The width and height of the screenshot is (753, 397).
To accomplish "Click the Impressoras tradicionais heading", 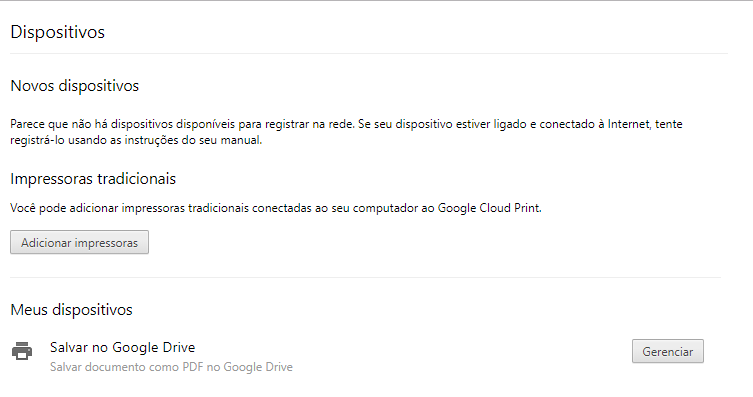I will coord(93,179).
